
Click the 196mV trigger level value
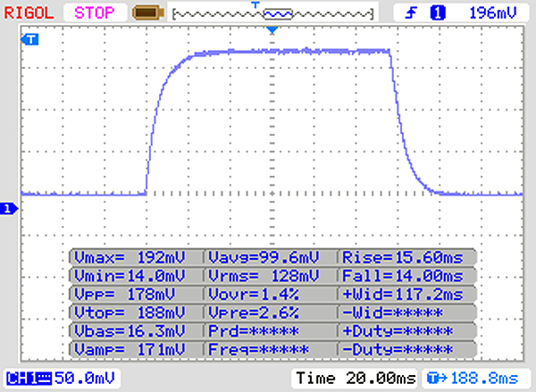click(x=492, y=13)
